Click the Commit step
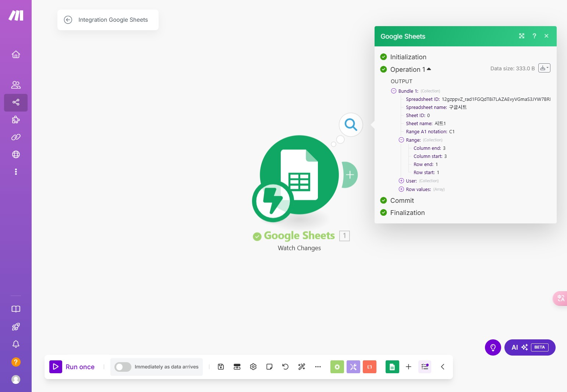This screenshot has width=567, height=392. pyautogui.click(x=402, y=201)
